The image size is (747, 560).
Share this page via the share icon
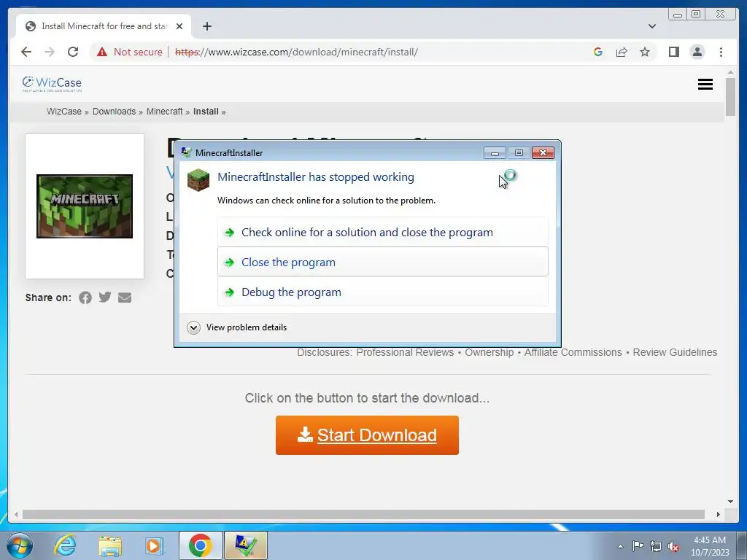(x=622, y=52)
